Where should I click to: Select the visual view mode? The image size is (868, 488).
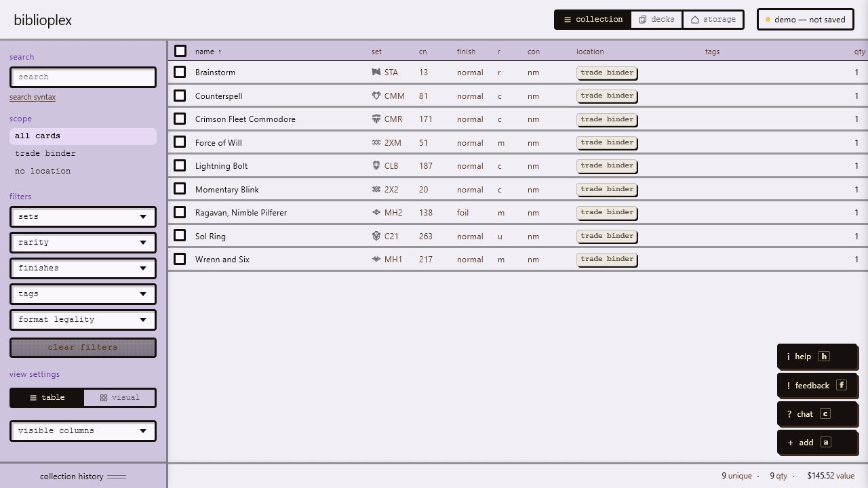click(119, 398)
